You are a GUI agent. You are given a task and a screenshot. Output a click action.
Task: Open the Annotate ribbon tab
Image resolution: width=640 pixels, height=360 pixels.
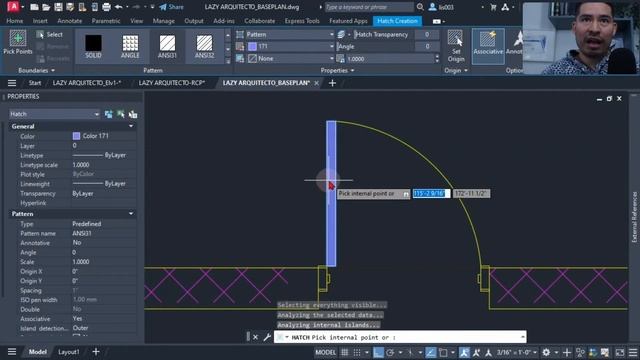[69, 21]
